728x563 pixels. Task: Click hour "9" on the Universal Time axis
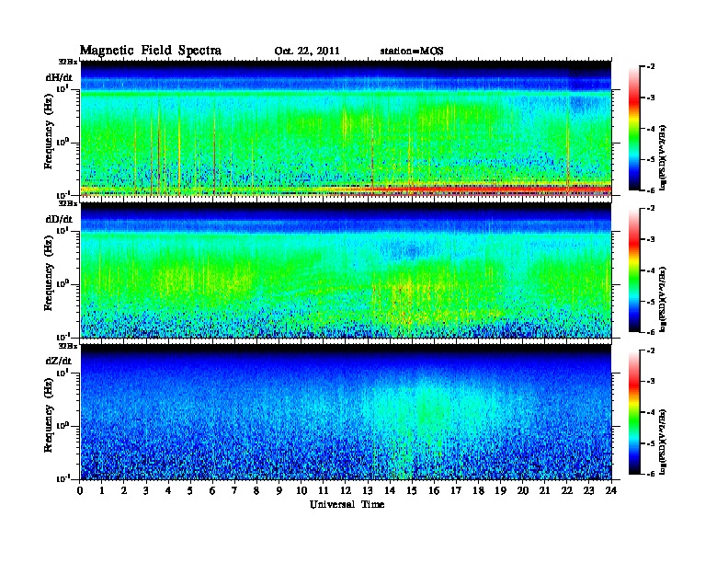point(279,490)
